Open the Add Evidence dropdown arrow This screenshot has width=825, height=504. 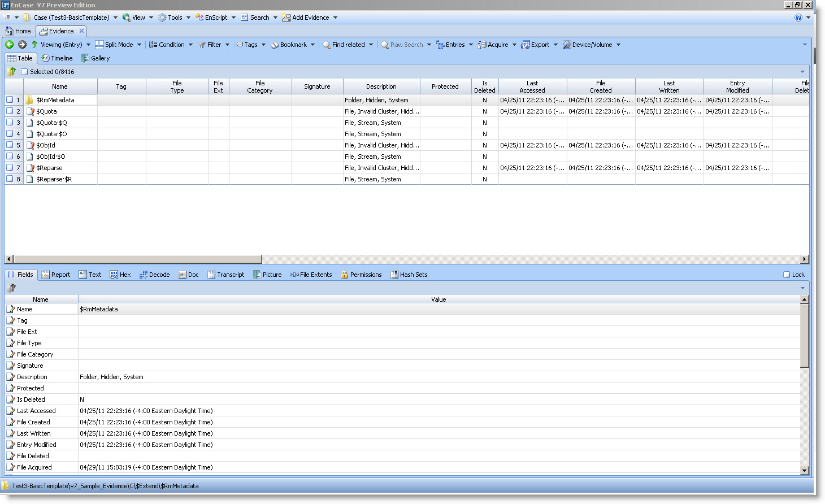pyautogui.click(x=335, y=18)
